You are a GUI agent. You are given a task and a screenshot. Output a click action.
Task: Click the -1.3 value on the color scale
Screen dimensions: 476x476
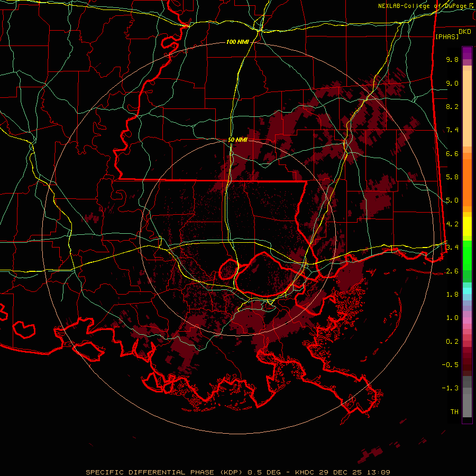click(x=450, y=388)
